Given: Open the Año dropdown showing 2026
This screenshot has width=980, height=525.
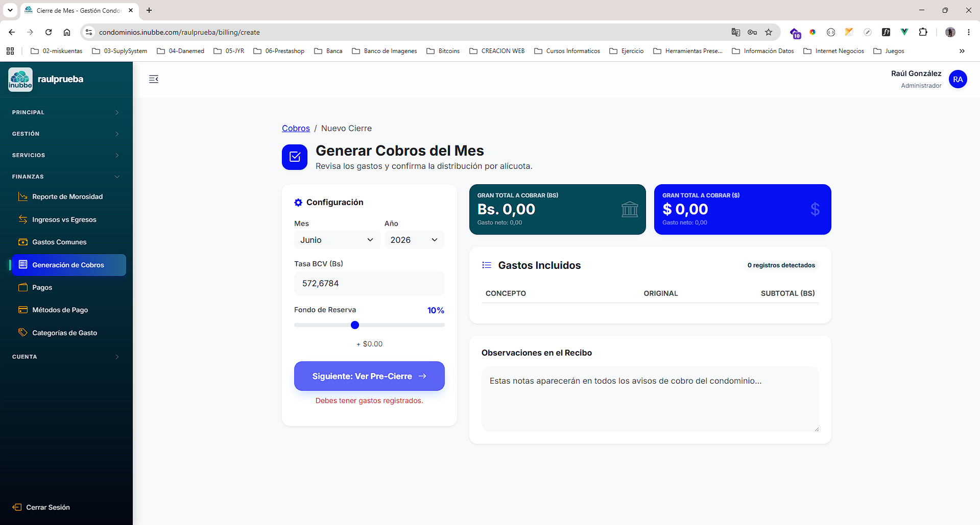Looking at the screenshot, I should pyautogui.click(x=414, y=240).
